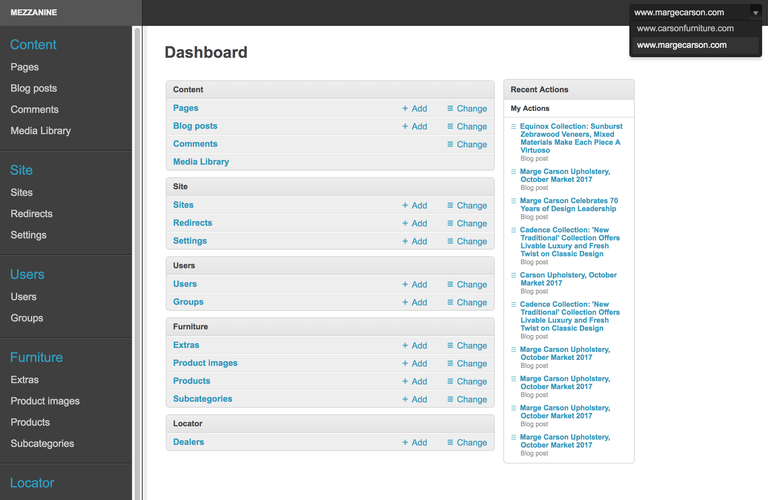The width and height of the screenshot is (768, 500).
Task: Click the plus icon to add Products
Action: [405, 382]
